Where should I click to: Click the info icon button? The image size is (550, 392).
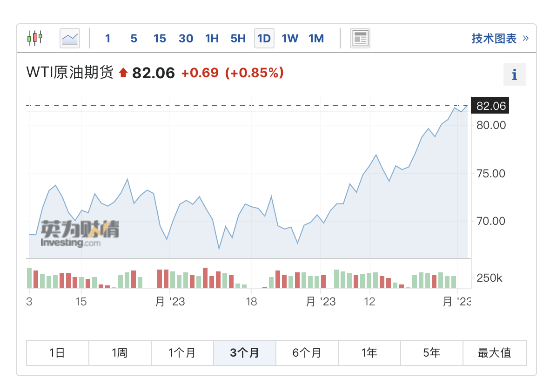coord(514,74)
